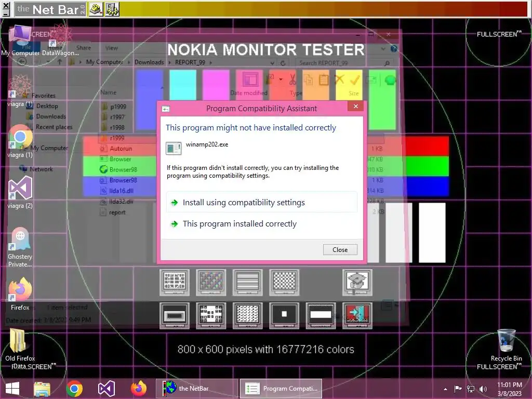Viewport: 532px width, 399px height.
Task: Collapse the Explorer ribbon chevron
Action: tap(383, 49)
